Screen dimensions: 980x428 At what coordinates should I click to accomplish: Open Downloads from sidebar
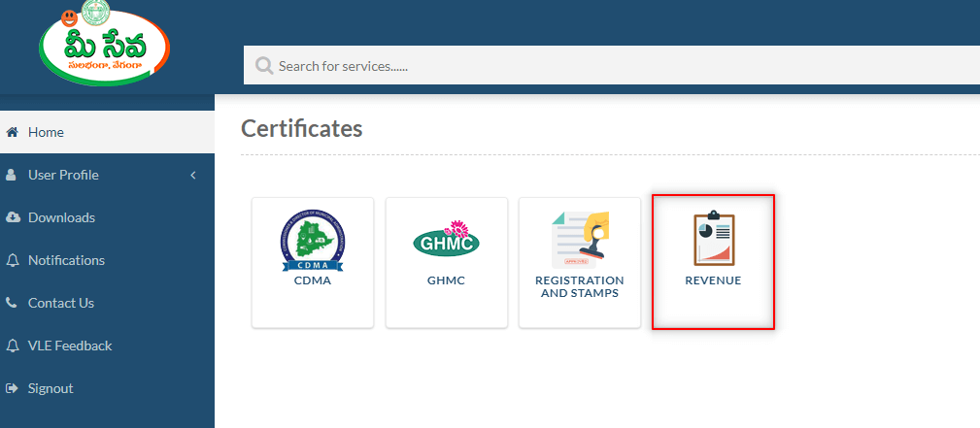tap(107, 217)
